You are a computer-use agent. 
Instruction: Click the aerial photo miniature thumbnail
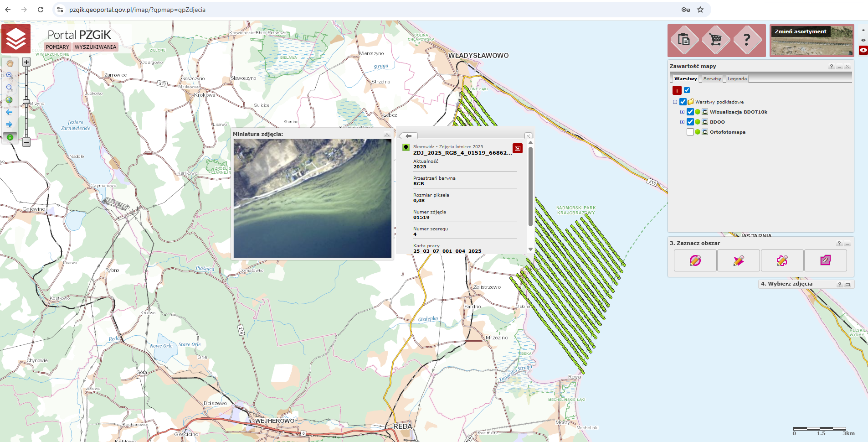[x=312, y=198]
